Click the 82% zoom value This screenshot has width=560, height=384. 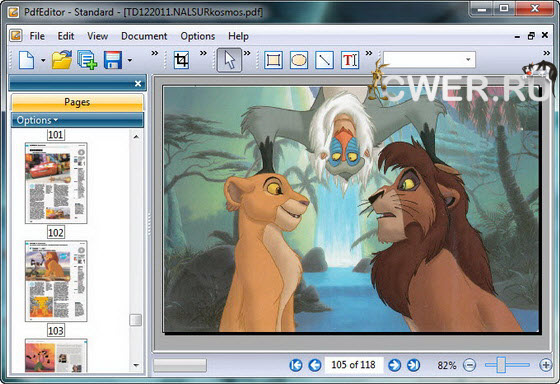447,365
